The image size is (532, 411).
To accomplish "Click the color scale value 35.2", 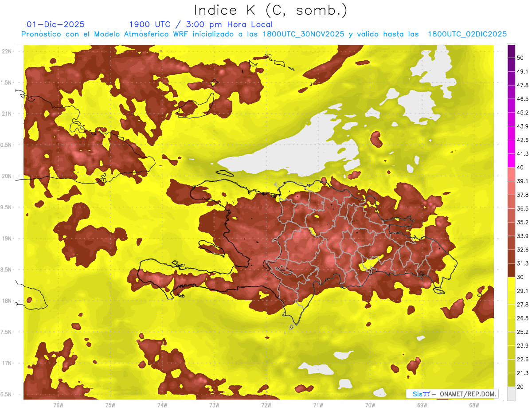I will click(523, 222).
